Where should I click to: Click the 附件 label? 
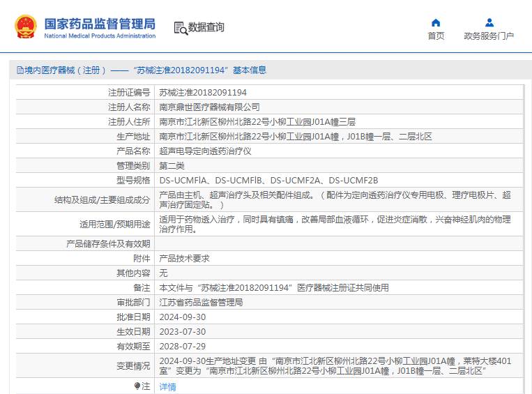pyautogui.click(x=142, y=258)
